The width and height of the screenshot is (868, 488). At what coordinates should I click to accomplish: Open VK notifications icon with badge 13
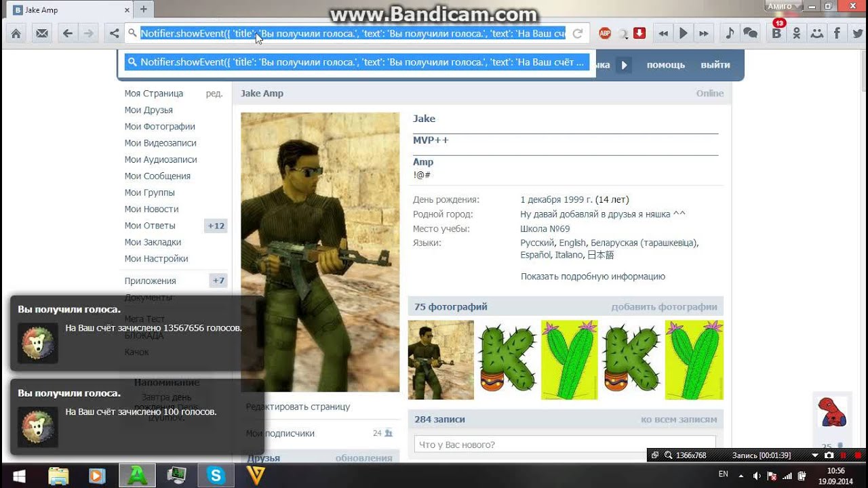pos(776,33)
